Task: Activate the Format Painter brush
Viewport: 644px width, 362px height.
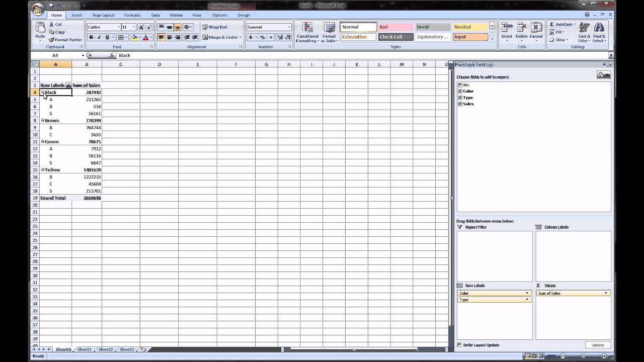Action: (51, 39)
